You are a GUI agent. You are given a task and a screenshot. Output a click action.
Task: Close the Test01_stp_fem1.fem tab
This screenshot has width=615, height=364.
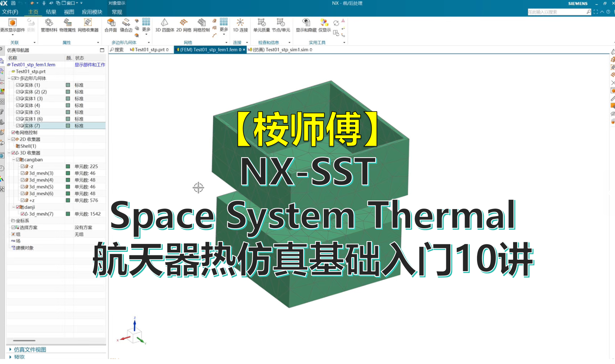(244, 50)
